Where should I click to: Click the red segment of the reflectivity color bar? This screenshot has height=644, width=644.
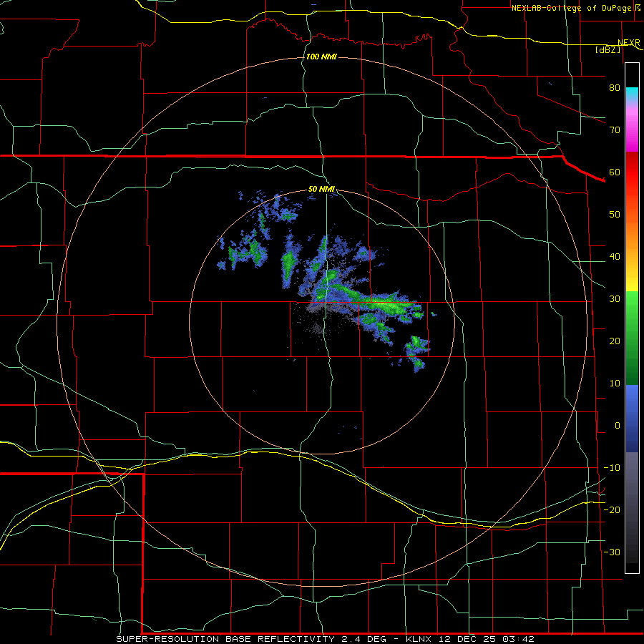tap(632, 172)
